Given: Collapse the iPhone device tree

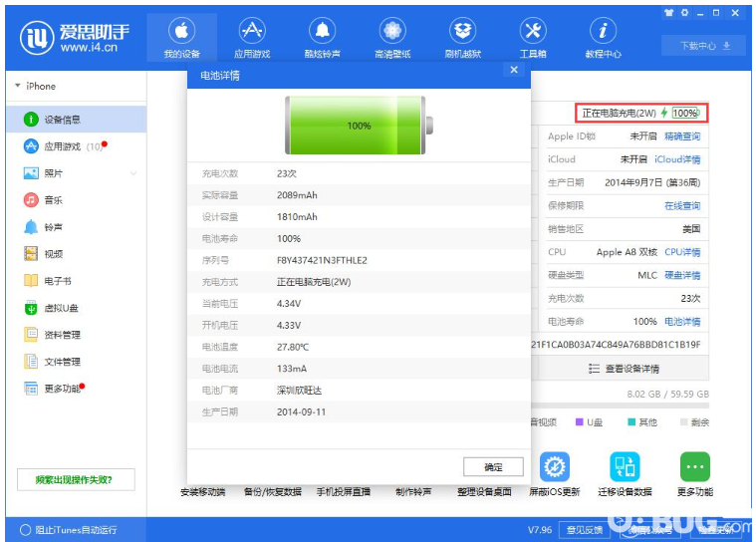Looking at the screenshot, I should pyautogui.click(x=18, y=86).
